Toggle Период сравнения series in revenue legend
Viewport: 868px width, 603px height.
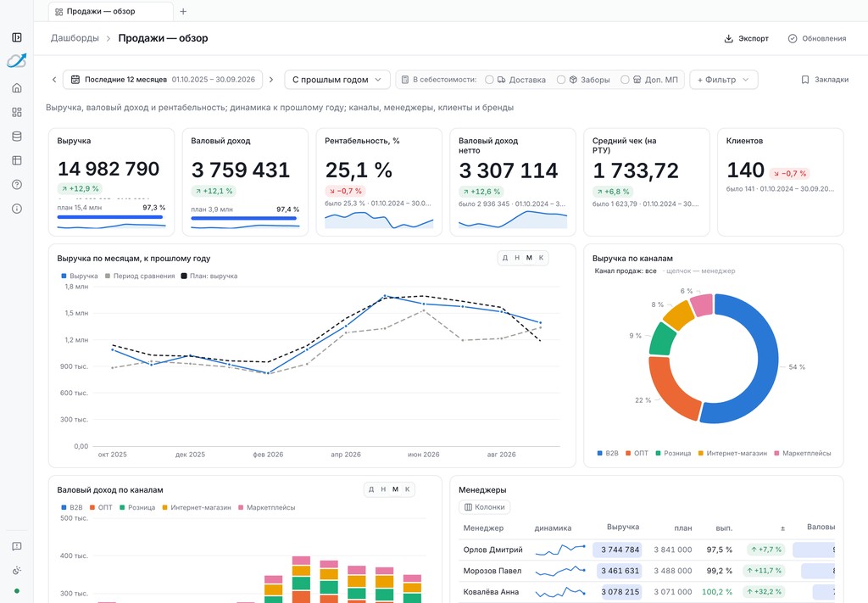click(140, 276)
